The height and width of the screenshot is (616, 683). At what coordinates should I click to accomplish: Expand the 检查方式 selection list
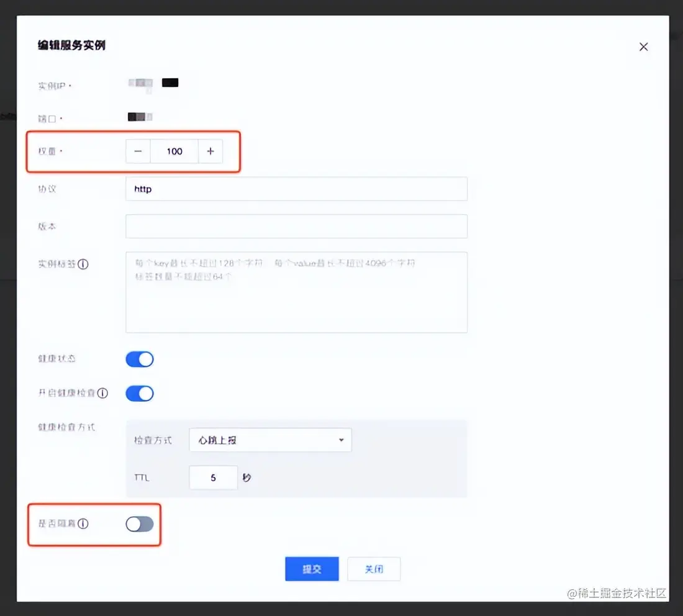point(270,440)
